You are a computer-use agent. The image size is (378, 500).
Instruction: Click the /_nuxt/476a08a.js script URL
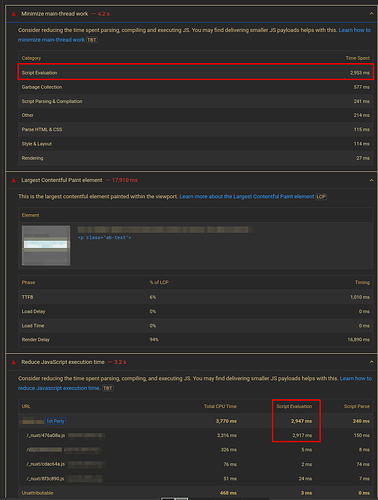46,435
